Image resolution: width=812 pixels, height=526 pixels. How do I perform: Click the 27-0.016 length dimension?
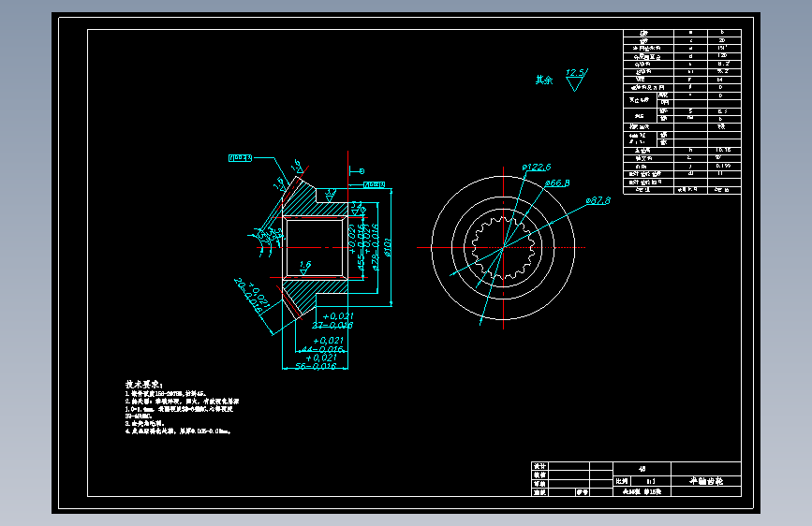coord(332,325)
